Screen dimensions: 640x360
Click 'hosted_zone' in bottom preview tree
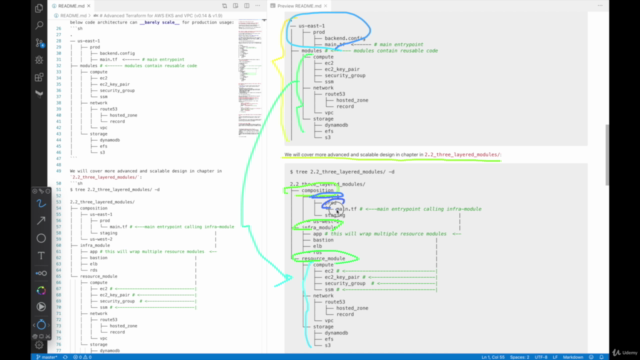point(352,308)
